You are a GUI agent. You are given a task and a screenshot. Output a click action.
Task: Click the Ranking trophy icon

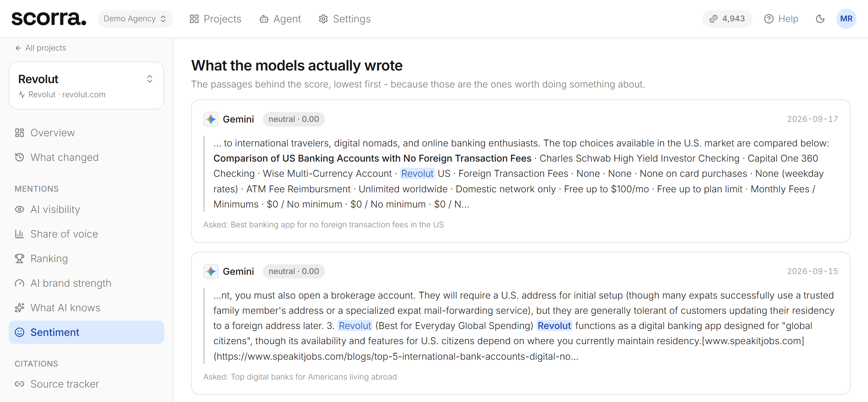(20, 258)
